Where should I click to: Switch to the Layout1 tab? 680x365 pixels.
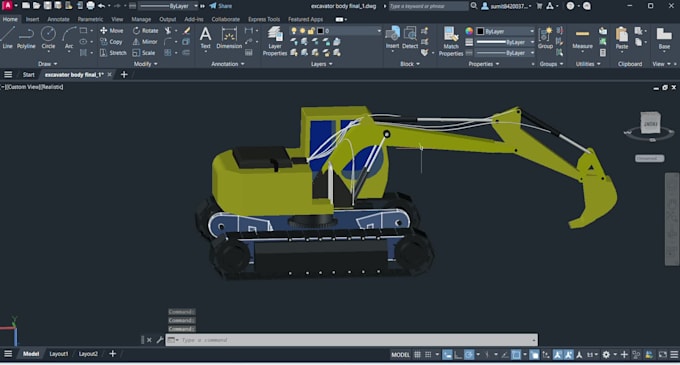click(x=59, y=354)
